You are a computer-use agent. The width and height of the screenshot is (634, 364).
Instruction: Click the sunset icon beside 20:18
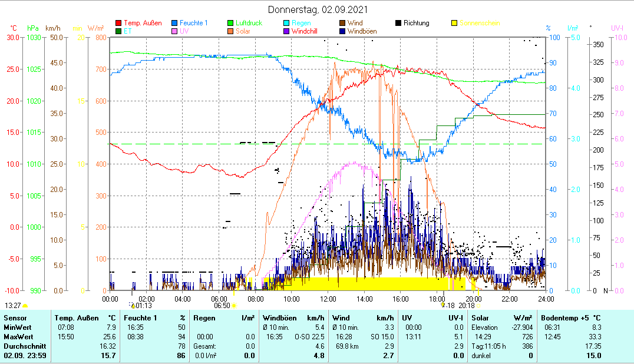[x=478, y=306]
